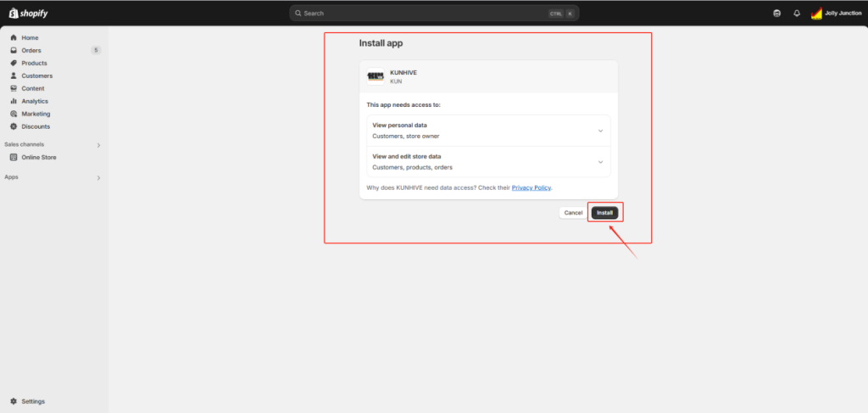The height and width of the screenshot is (413, 868).
Task: Click the search magnifier icon
Action: [x=298, y=14]
